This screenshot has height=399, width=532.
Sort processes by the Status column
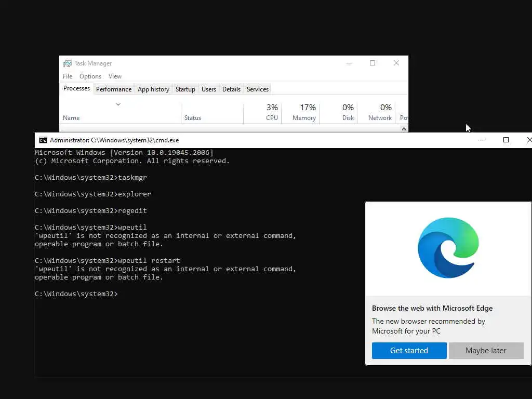pyautogui.click(x=212, y=114)
